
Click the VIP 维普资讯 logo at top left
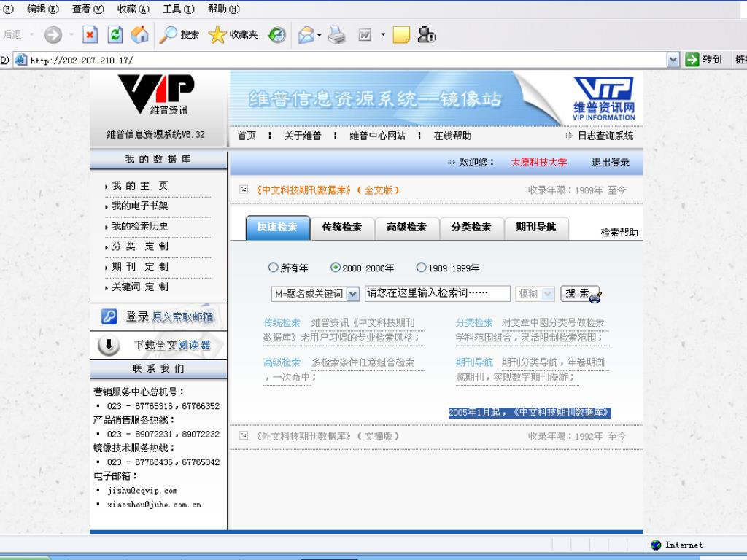[x=156, y=94]
